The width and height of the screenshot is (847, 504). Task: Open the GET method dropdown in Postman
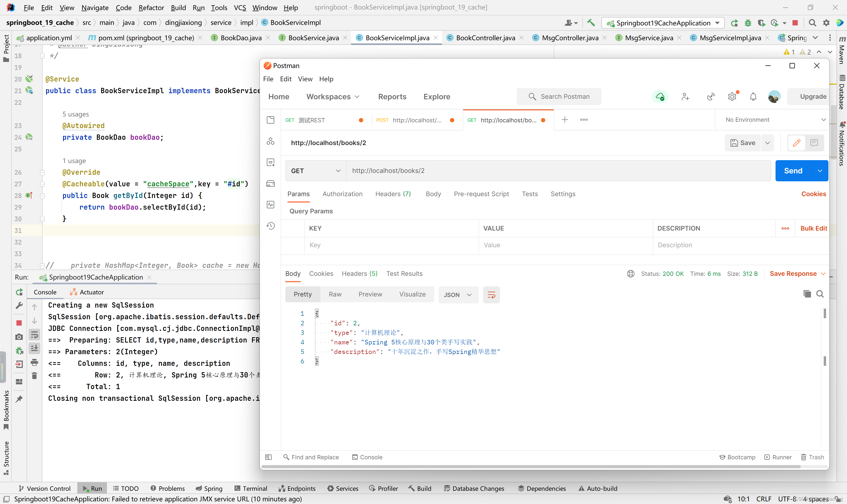pos(316,171)
